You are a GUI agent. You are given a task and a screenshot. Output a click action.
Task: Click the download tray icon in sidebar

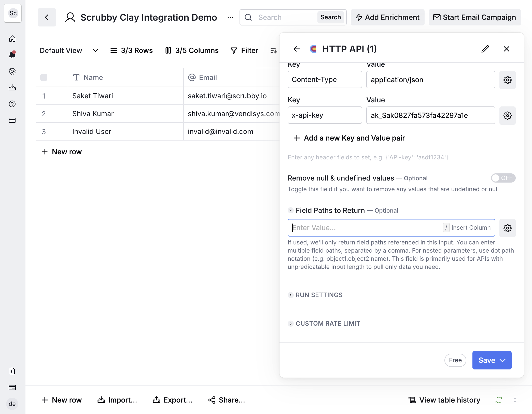click(12, 88)
